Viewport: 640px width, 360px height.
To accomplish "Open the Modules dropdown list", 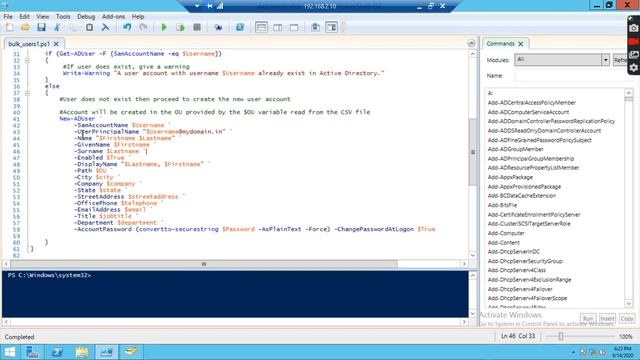I will pyautogui.click(x=605, y=60).
